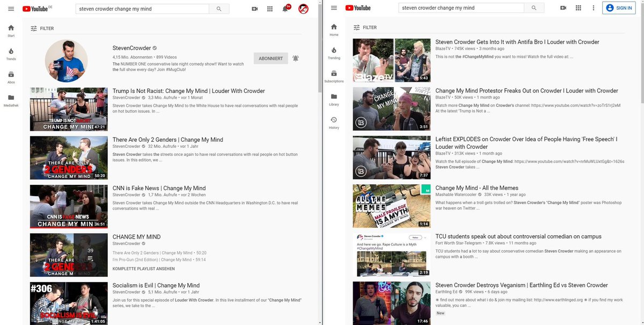Click All the Memes video thumbnail
Image resolution: width=644 pixels, height=325 pixels.
point(392,206)
